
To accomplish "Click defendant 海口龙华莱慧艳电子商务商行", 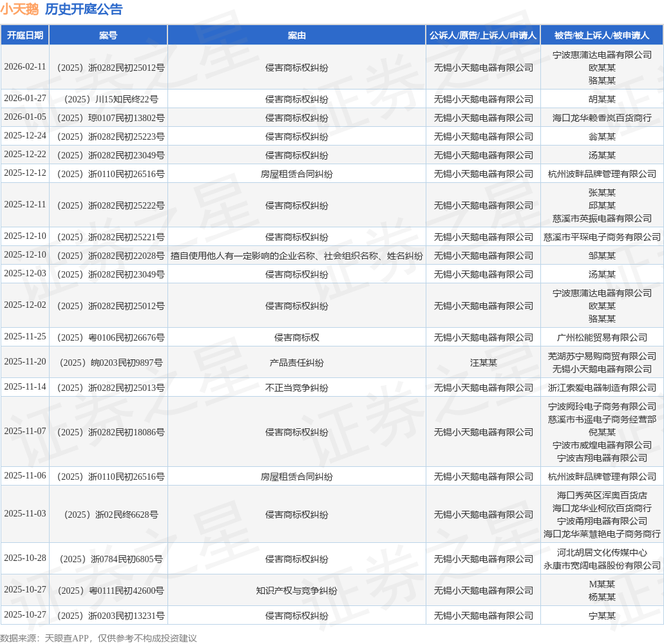I will (602, 533).
